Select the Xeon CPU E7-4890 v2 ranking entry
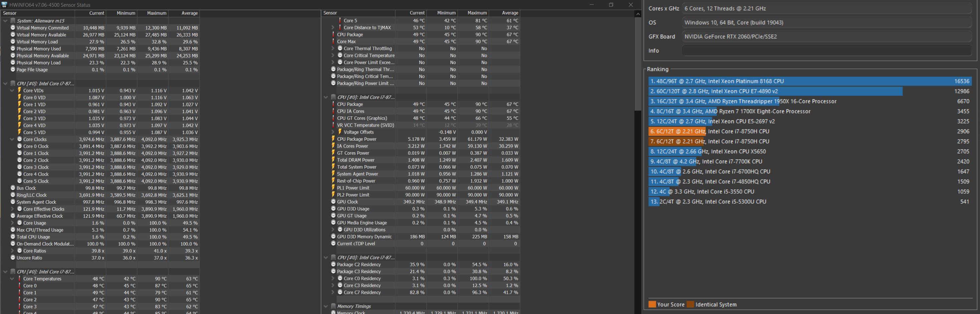Image resolution: width=980 pixels, height=314 pixels. [x=810, y=91]
